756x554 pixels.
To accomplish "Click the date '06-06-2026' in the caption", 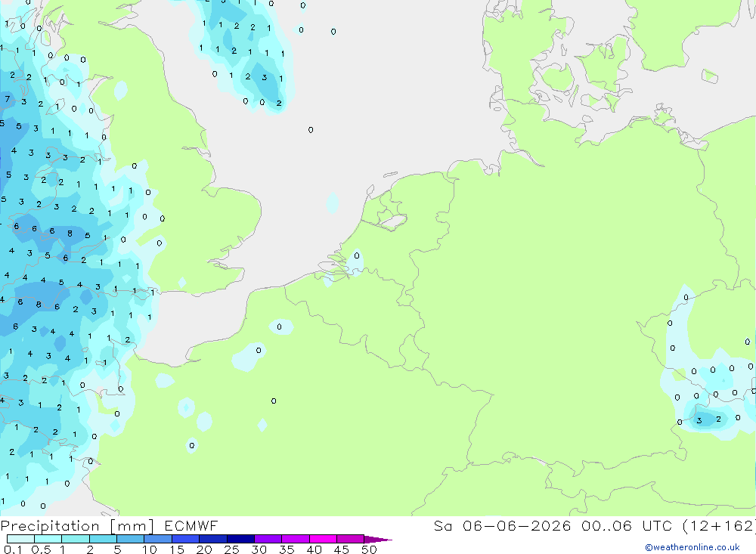I will pos(517,526).
